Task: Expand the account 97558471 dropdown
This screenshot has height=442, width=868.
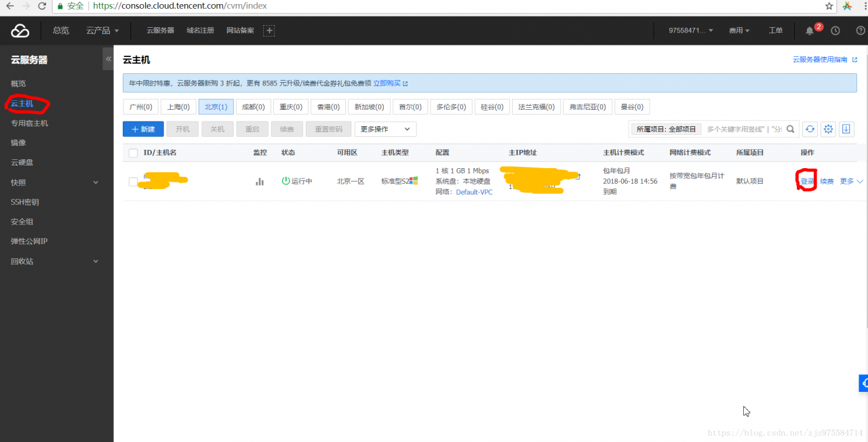Action: pyautogui.click(x=690, y=31)
